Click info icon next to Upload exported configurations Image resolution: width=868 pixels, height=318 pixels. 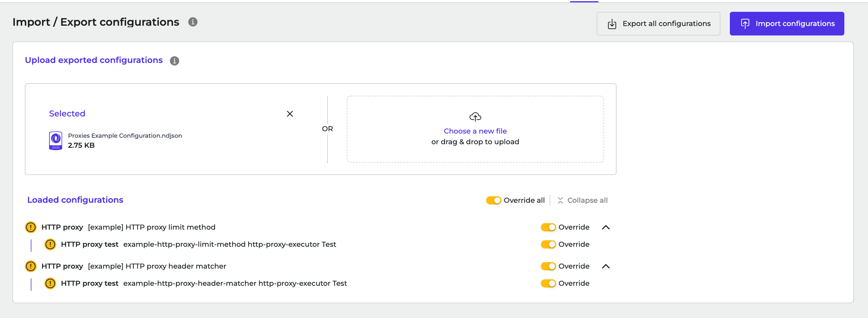(174, 61)
